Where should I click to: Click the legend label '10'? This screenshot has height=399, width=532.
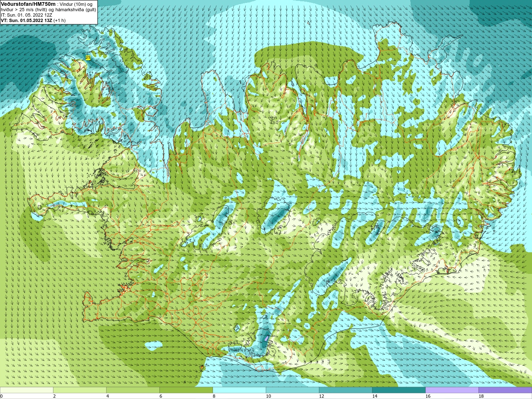[268, 396]
